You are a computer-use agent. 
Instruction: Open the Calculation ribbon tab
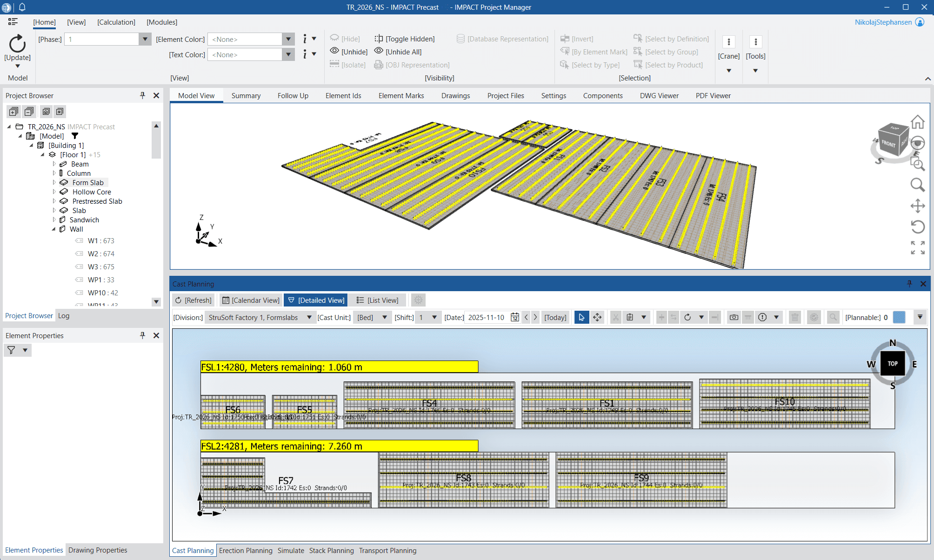(116, 22)
